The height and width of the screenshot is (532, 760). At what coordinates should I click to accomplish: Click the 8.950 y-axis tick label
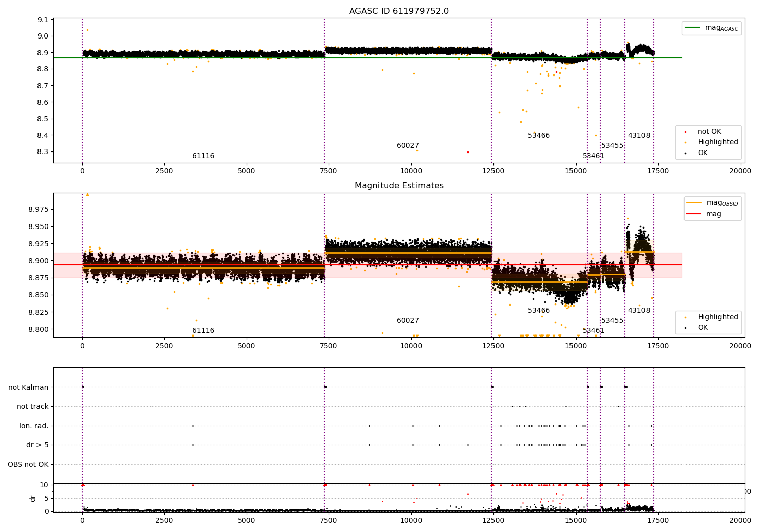click(x=39, y=227)
